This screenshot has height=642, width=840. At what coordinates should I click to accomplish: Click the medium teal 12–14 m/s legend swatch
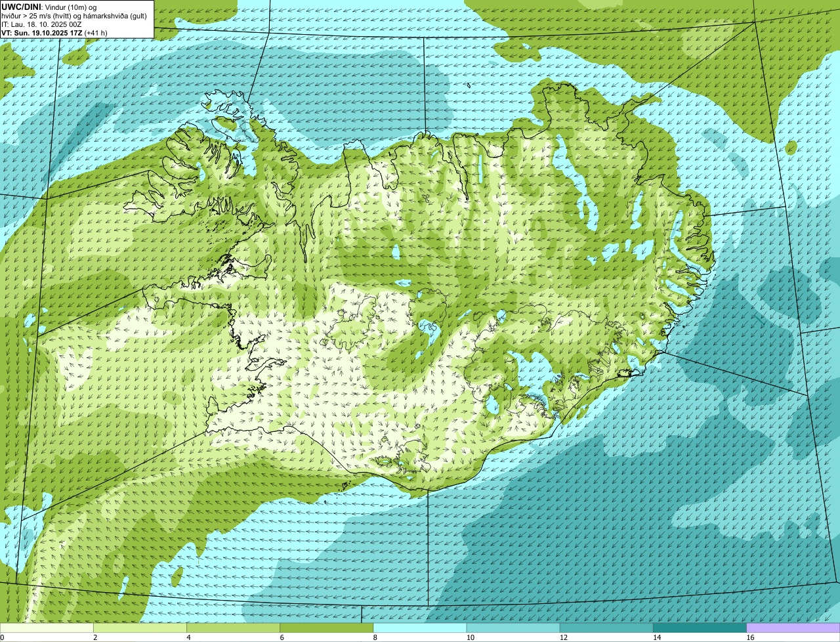606,628
